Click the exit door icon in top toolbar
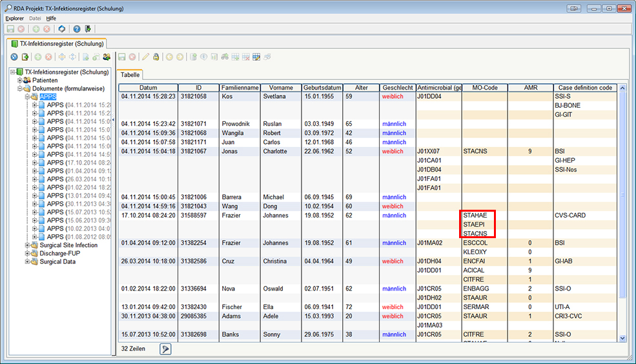This screenshot has width=636, height=364. click(87, 29)
